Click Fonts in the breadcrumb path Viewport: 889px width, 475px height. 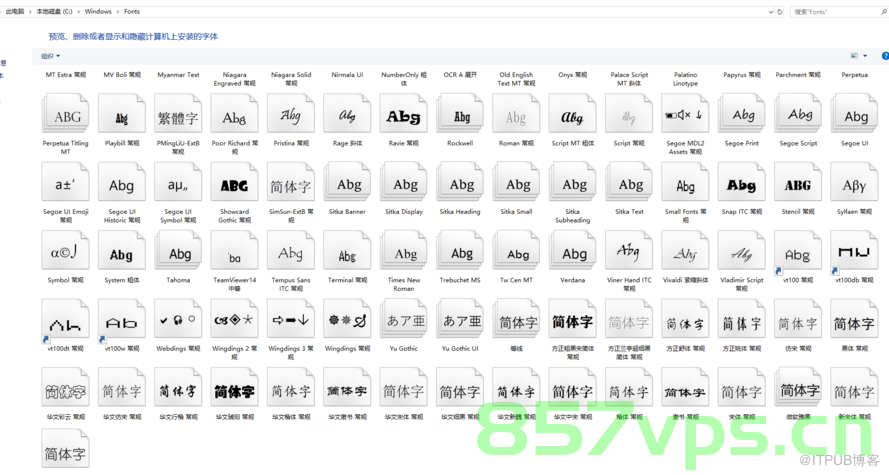click(132, 11)
